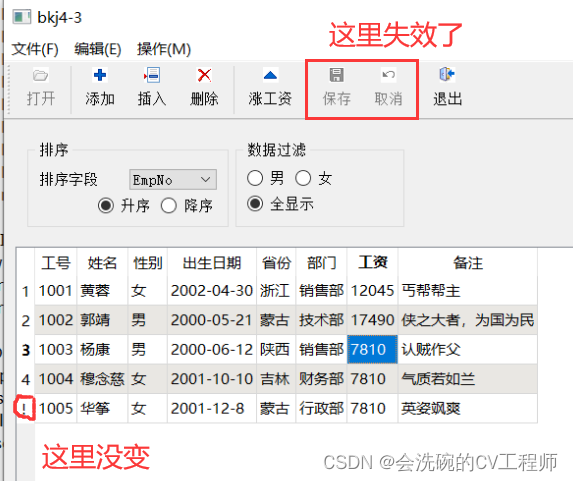Filter data by 女 radio button
573x481 pixels.
click(x=303, y=178)
